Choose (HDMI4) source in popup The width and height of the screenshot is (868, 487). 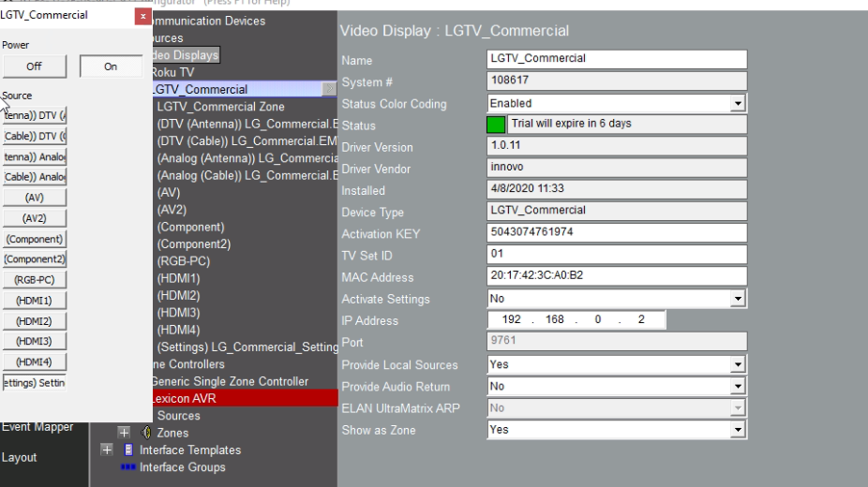coord(35,362)
